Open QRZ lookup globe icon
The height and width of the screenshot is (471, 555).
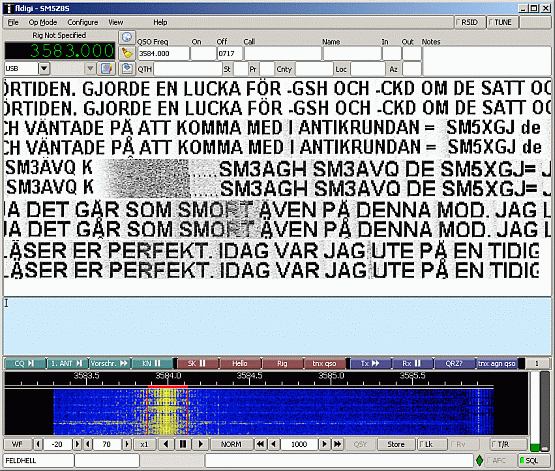pyautogui.click(x=126, y=37)
